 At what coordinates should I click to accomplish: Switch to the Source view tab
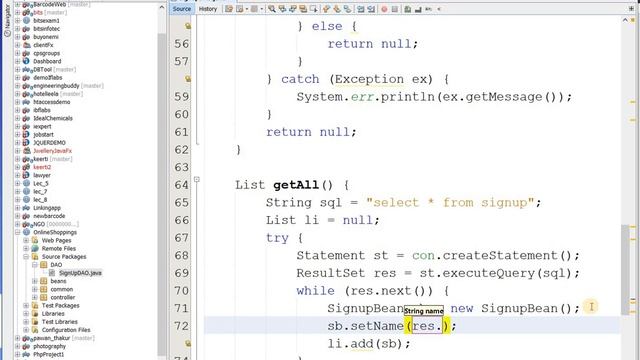pos(182,9)
